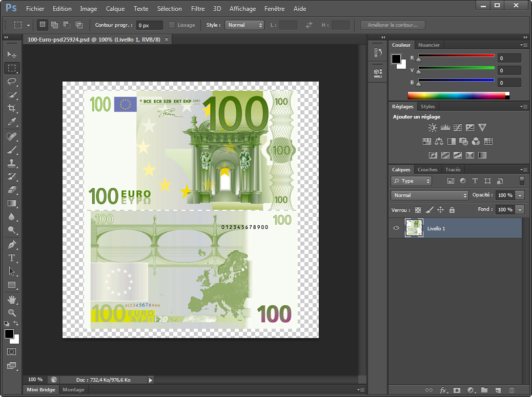Screen dimensions: 532x397
Task: Open Fond slider arrow
Action: (520, 210)
